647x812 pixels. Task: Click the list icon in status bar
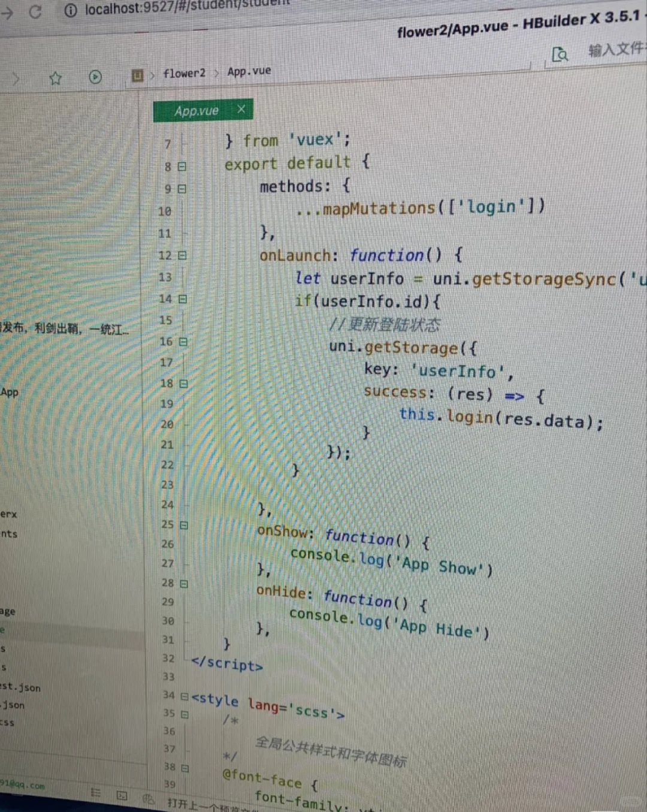[x=95, y=793]
